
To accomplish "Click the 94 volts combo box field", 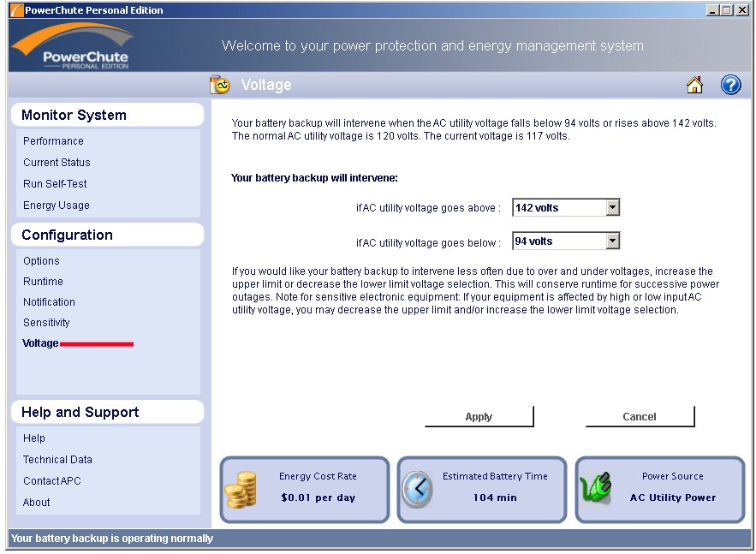I will [x=566, y=241].
